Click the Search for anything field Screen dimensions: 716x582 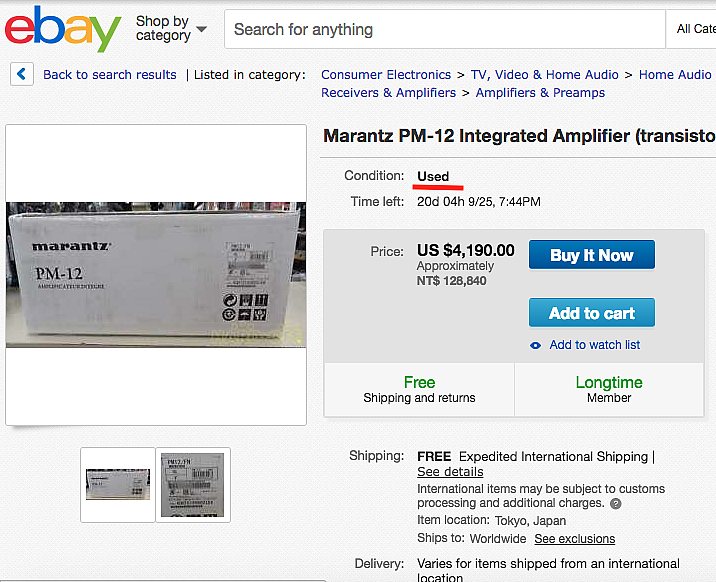pyautogui.click(x=445, y=29)
